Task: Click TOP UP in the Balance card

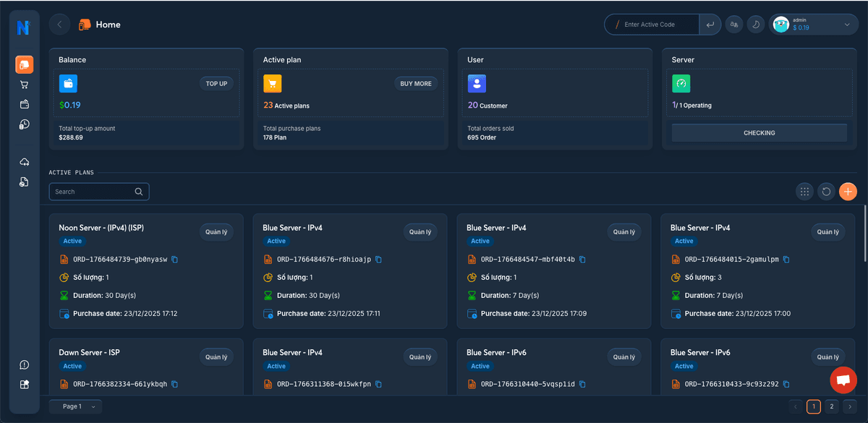Action: pos(216,82)
